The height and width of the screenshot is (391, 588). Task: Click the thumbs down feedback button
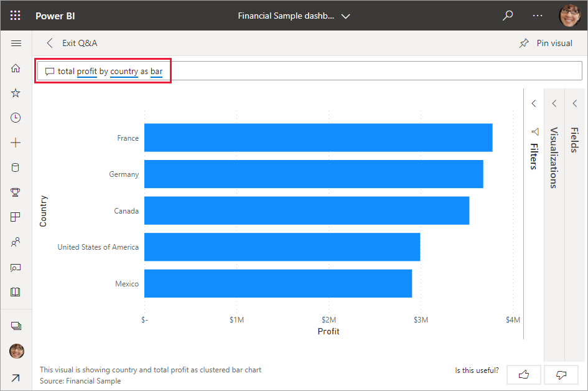tap(561, 374)
